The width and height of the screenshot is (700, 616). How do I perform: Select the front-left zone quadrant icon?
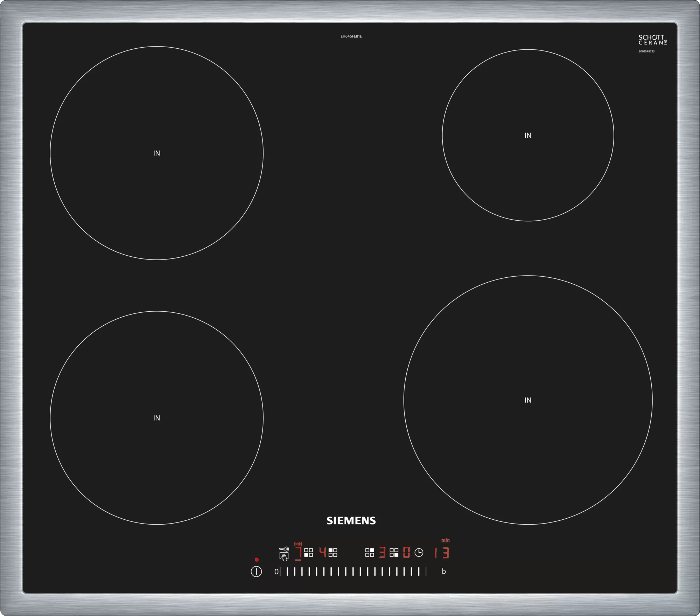point(309,552)
